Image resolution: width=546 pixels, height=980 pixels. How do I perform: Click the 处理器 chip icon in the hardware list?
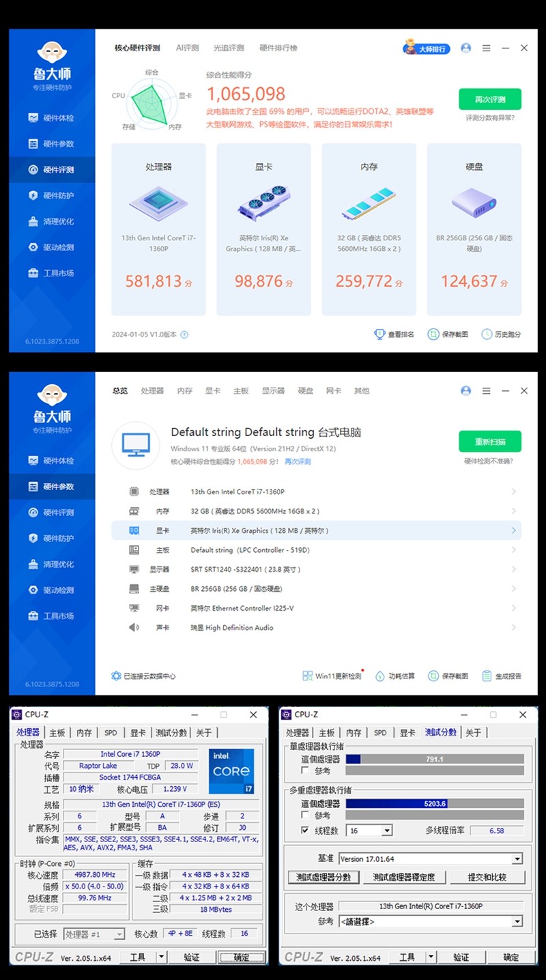coord(134,491)
